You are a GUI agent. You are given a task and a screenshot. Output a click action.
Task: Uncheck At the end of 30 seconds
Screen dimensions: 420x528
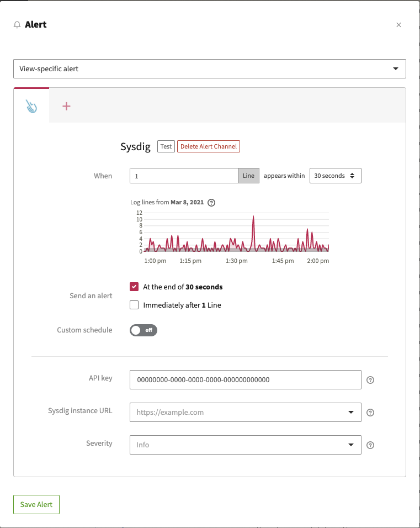coord(134,287)
